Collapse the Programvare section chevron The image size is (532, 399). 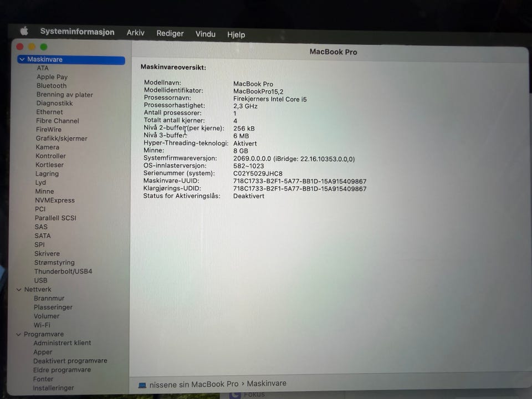point(19,334)
